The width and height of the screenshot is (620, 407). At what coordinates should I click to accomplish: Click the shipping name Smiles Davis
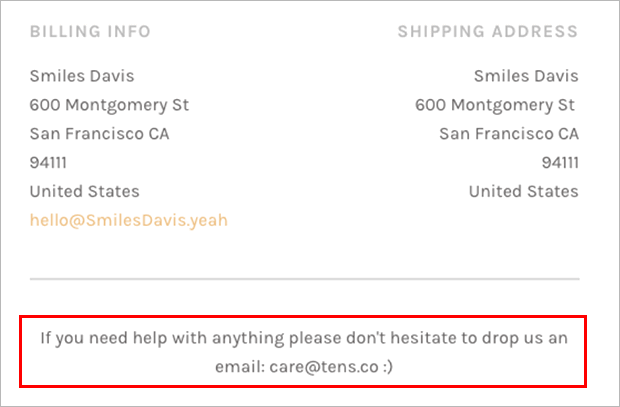click(x=526, y=76)
